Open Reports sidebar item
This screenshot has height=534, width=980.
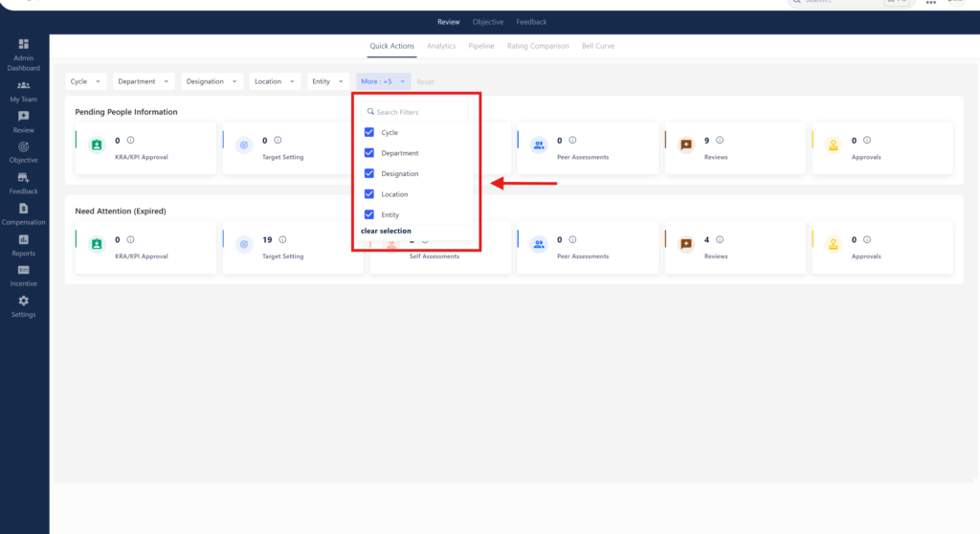point(23,246)
